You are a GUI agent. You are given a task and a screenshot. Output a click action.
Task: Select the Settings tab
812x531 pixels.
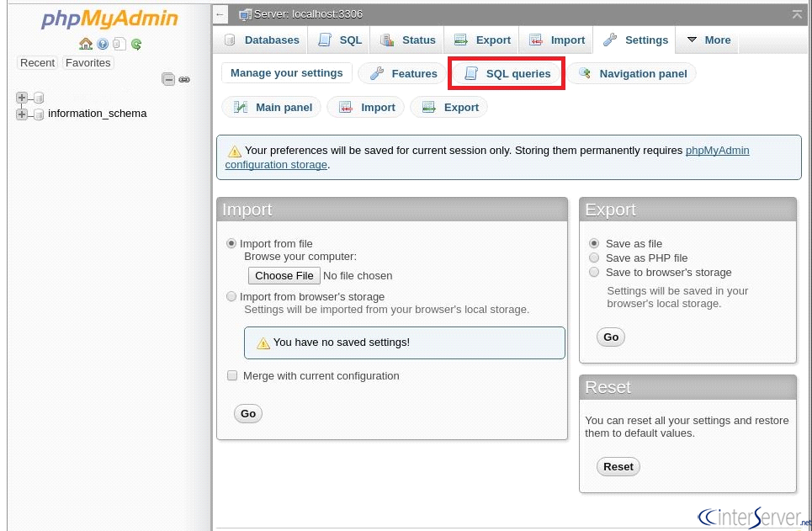[x=635, y=40]
